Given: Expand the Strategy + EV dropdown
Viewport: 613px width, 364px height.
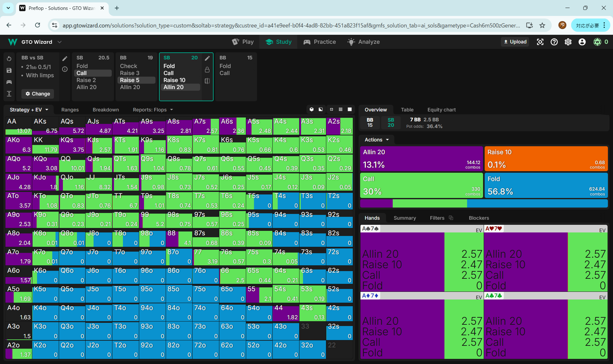Looking at the screenshot, I should tap(29, 110).
